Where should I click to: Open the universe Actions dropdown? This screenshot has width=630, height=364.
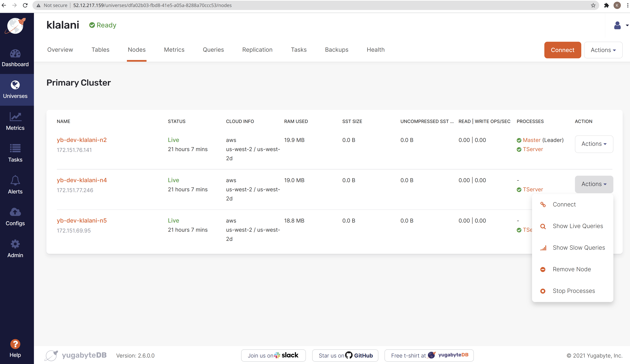click(603, 50)
